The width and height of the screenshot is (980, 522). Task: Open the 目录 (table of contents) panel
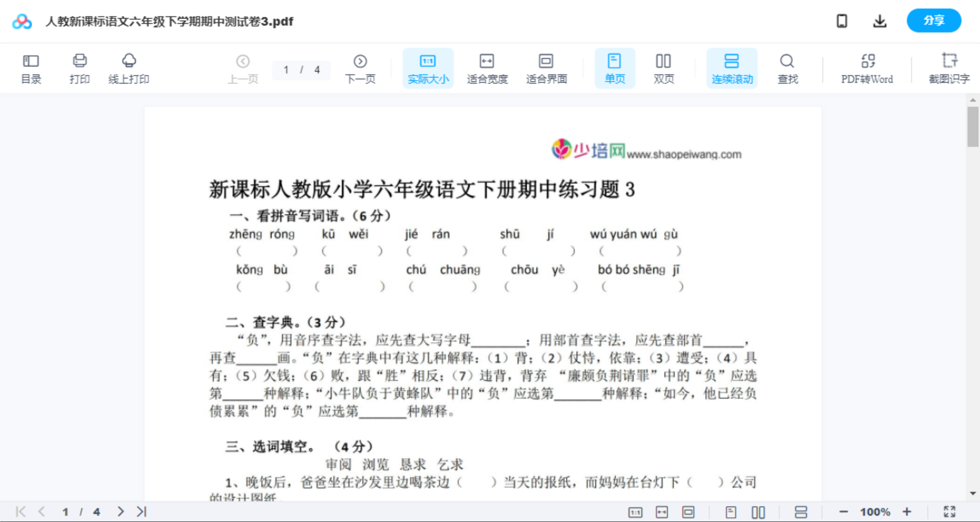(31, 68)
